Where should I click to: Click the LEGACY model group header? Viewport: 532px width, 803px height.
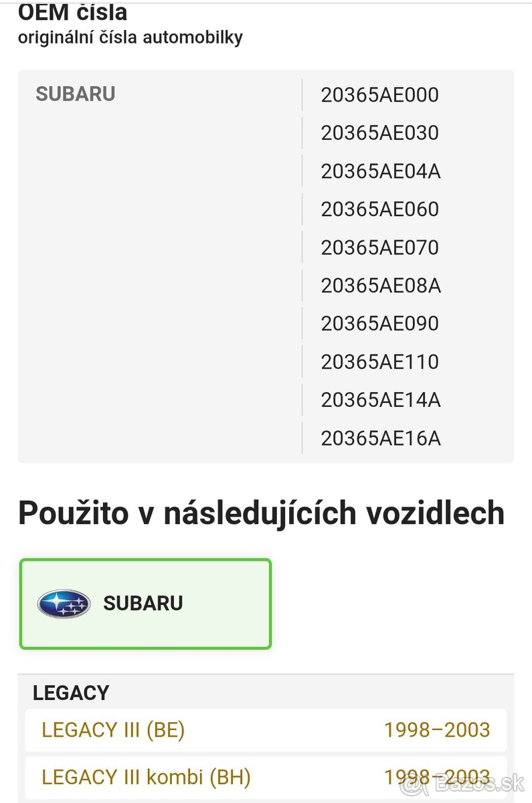click(71, 693)
